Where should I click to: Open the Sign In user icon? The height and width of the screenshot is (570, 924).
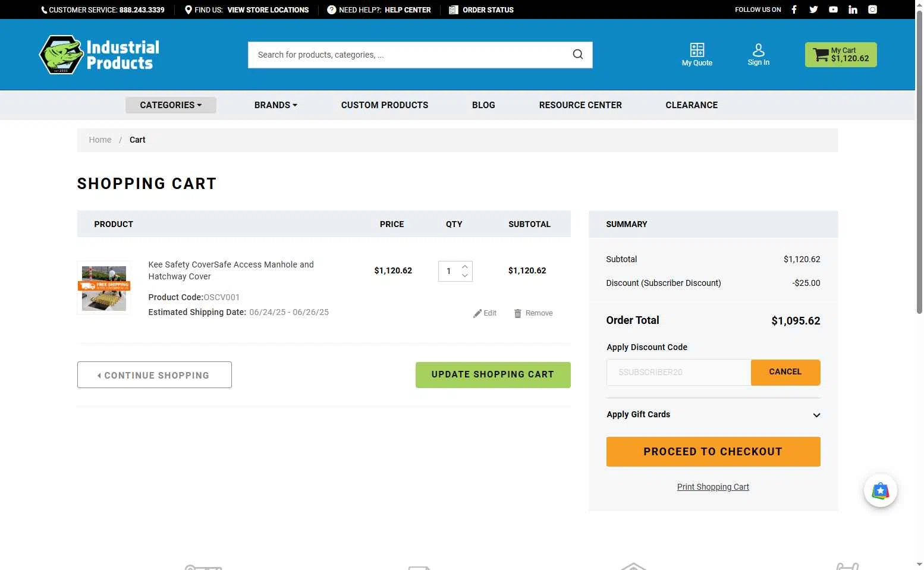point(758,55)
